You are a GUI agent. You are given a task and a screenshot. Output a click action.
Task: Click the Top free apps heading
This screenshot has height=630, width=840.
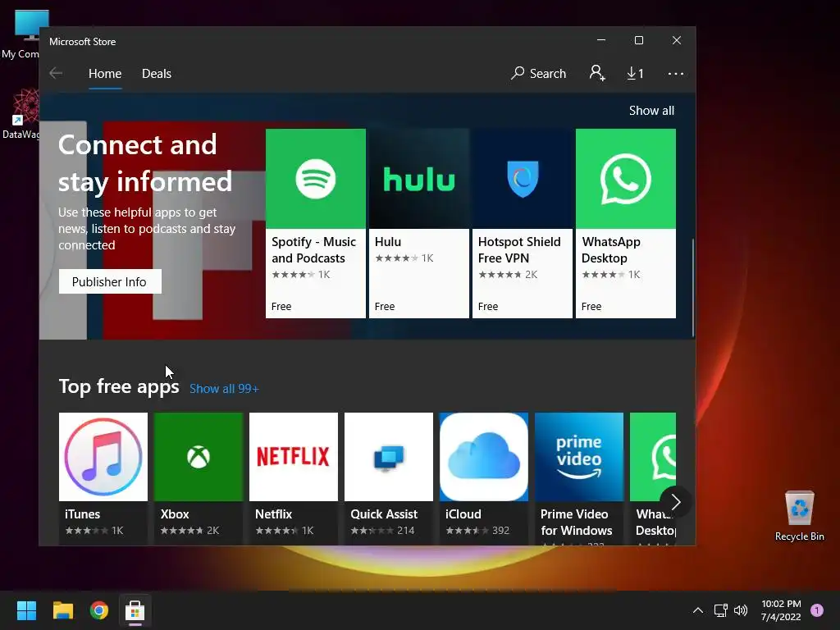tap(119, 386)
